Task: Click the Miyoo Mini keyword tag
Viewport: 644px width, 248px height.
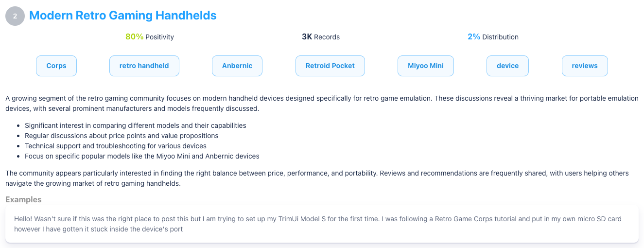Action: [426, 66]
